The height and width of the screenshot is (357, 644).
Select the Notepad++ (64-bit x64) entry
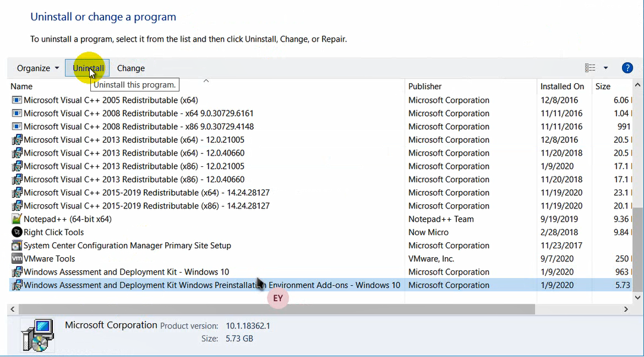67,219
